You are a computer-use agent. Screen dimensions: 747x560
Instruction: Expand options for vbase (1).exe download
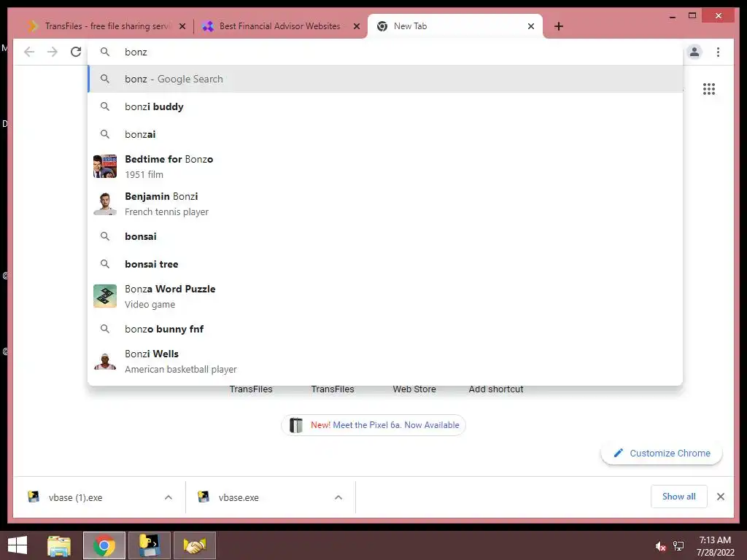(169, 497)
